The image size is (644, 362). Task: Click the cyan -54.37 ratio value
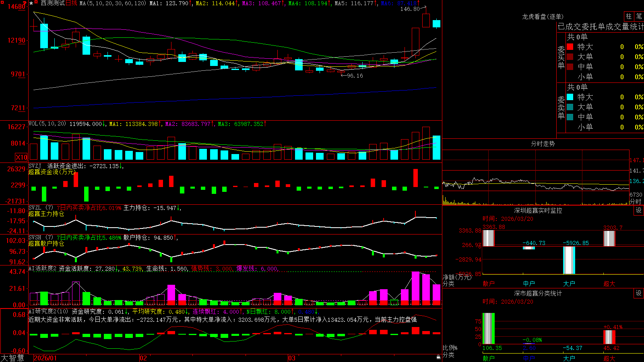tap(573, 348)
